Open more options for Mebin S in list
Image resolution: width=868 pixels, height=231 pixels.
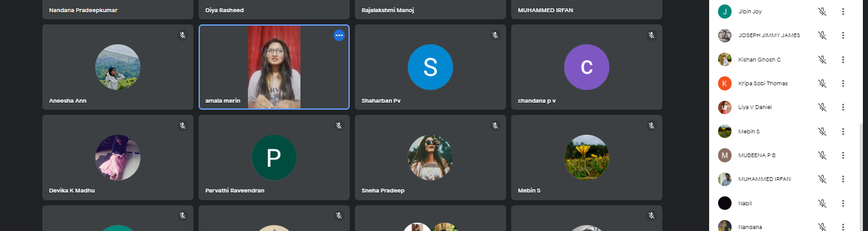coord(843,132)
